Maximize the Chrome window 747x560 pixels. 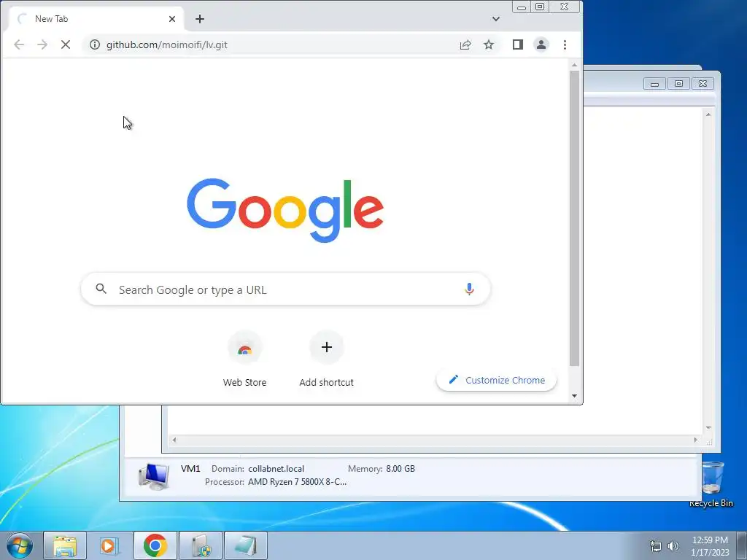pyautogui.click(x=540, y=7)
